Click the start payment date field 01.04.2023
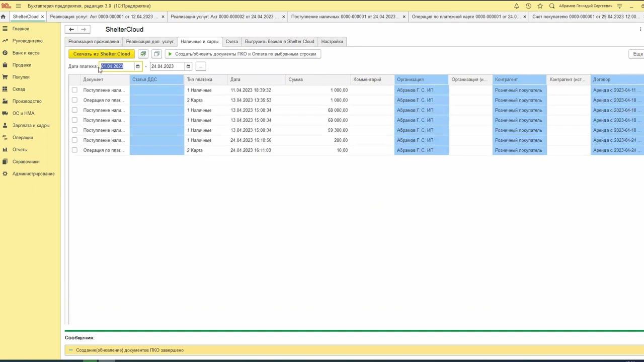644x362 pixels. click(x=117, y=66)
